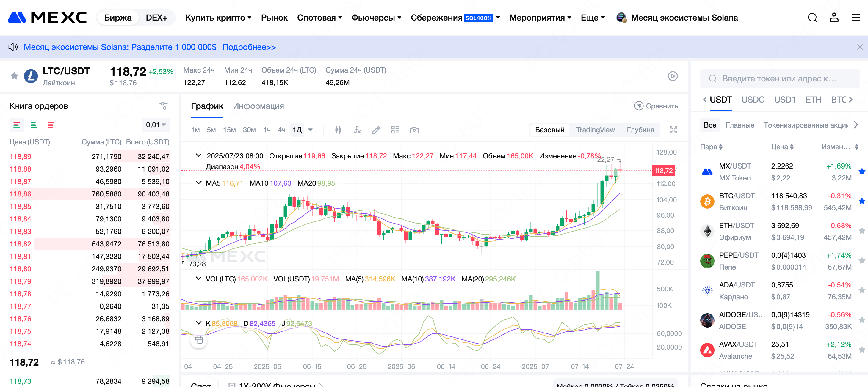This screenshot has height=387, width=868.
Task: Open the hamburger menu icon
Action: (856, 18)
